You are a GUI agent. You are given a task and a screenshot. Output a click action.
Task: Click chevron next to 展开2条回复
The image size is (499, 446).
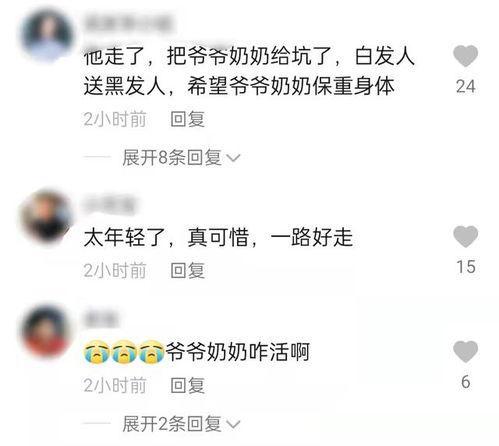[233, 425]
